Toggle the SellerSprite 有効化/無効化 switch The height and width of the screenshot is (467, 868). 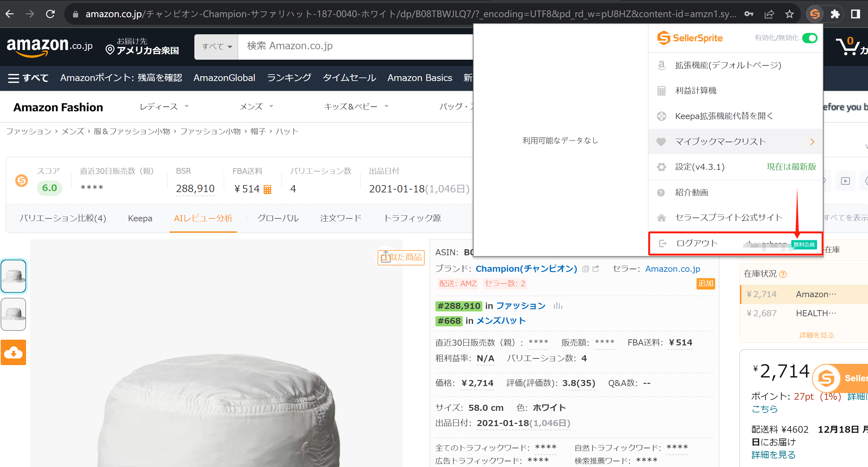point(809,38)
